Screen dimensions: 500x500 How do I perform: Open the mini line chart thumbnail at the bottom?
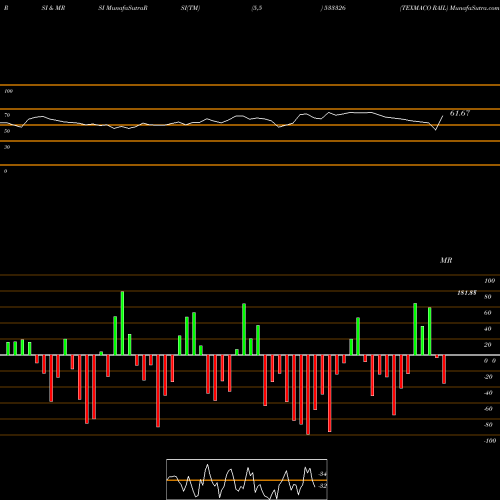coord(247,479)
